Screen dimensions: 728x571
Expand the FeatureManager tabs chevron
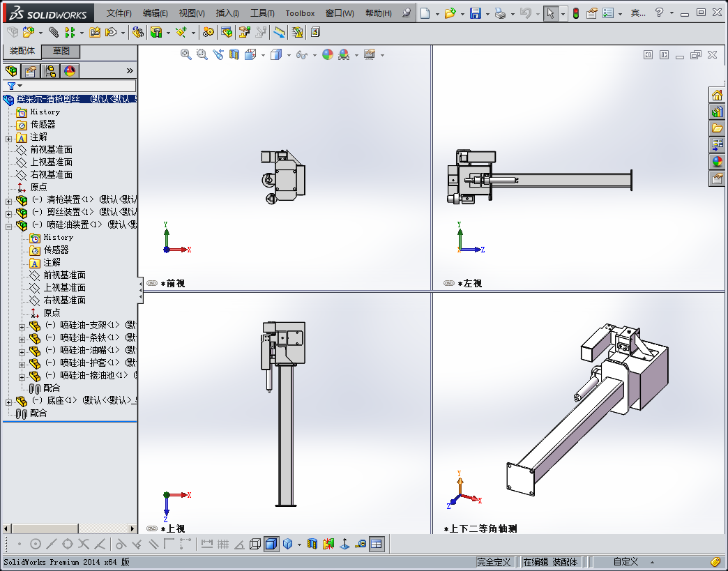130,71
